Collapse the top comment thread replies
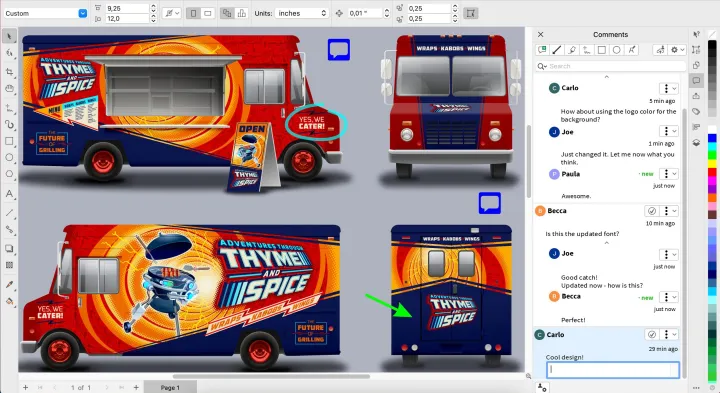The width and height of the screenshot is (720, 393). (x=607, y=77)
